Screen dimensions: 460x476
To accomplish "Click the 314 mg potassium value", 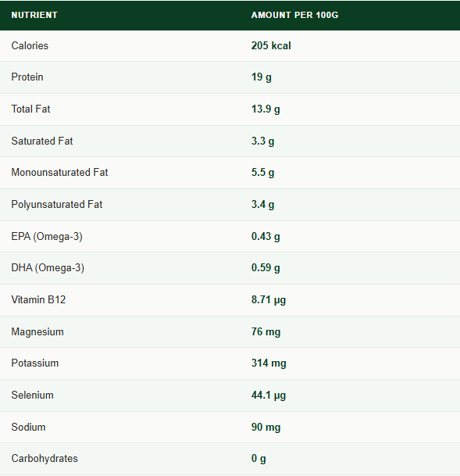I will click(x=269, y=363).
